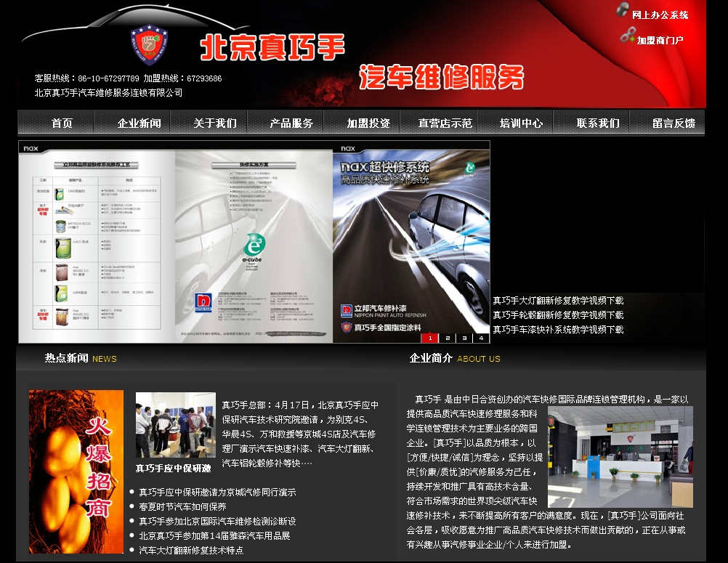The height and width of the screenshot is (563, 728).
Task: Click the shield logo in the header
Action: pos(148,44)
